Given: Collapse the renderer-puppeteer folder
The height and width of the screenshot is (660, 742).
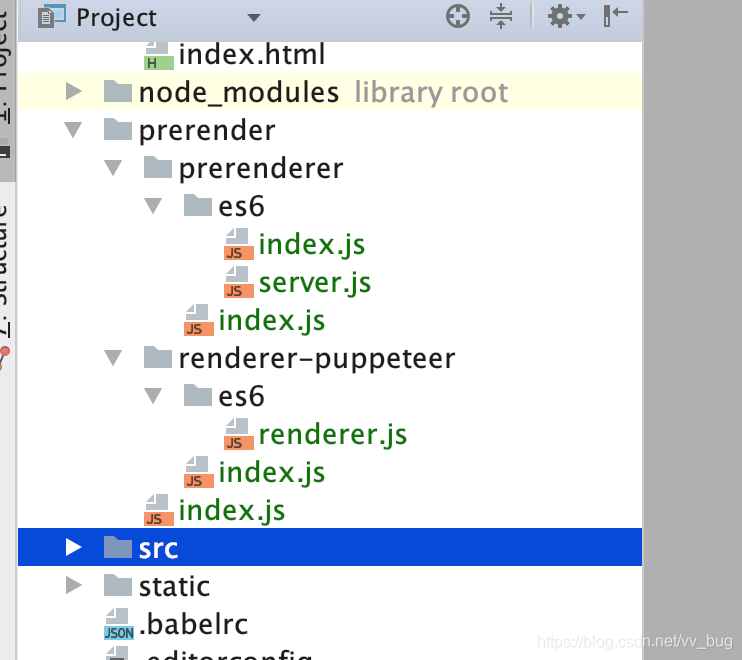Looking at the screenshot, I should pyautogui.click(x=113, y=358).
